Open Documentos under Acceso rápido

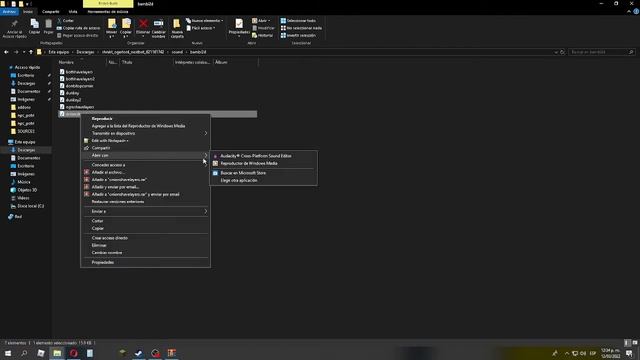pyautogui.click(x=29, y=91)
